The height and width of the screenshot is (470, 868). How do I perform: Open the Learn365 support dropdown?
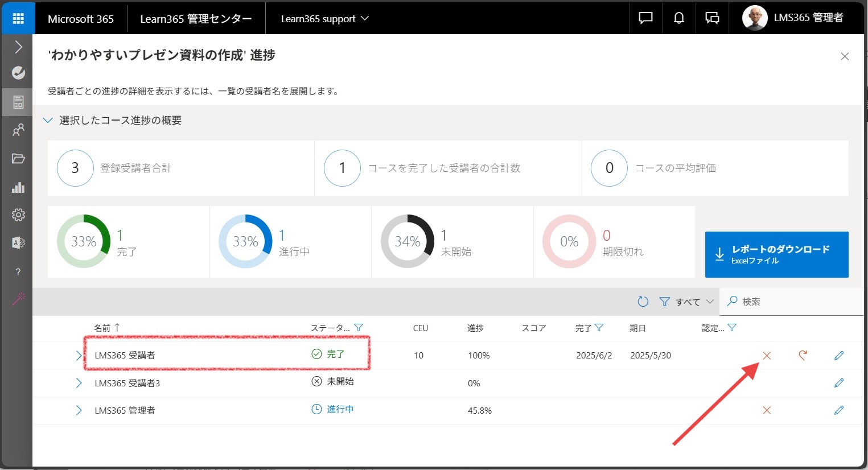tap(325, 19)
